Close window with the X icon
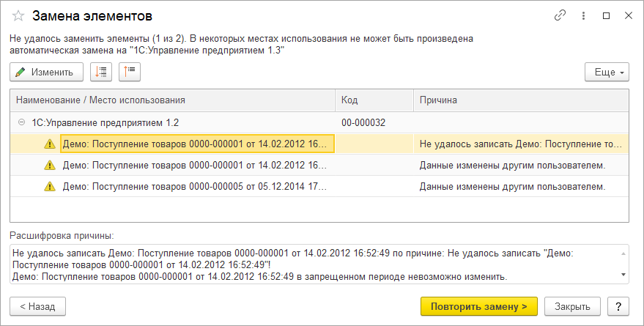Image resolution: width=644 pixels, height=326 pixels. point(629,16)
